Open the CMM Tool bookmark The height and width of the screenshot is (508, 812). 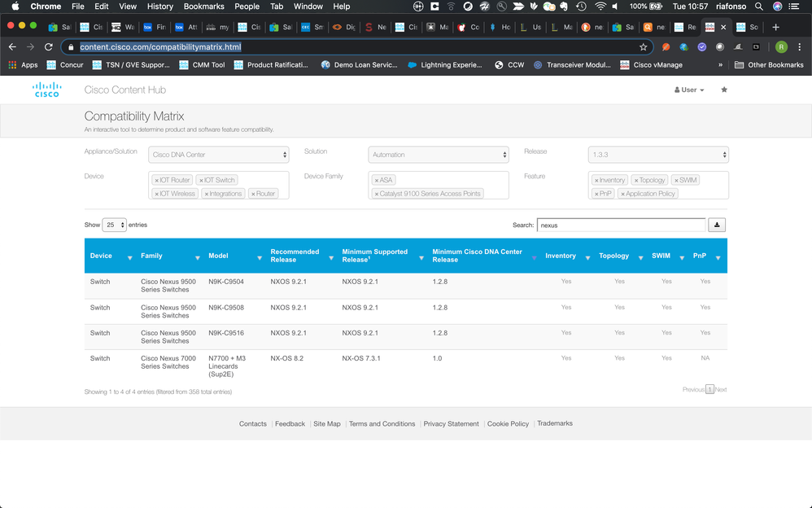pyautogui.click(x=202, y=65)
